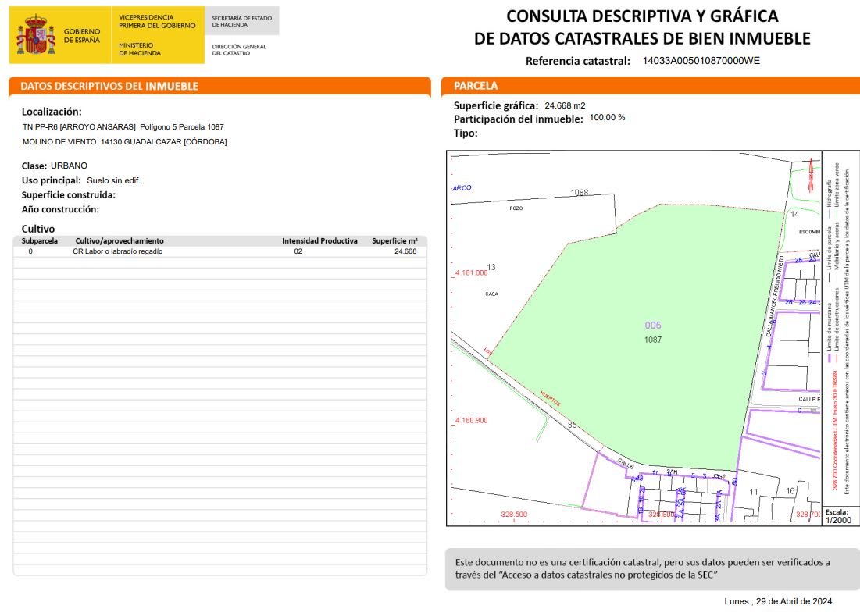Click the Gobierno de España logo text
The image size is (860, 616).
point(82,36)
